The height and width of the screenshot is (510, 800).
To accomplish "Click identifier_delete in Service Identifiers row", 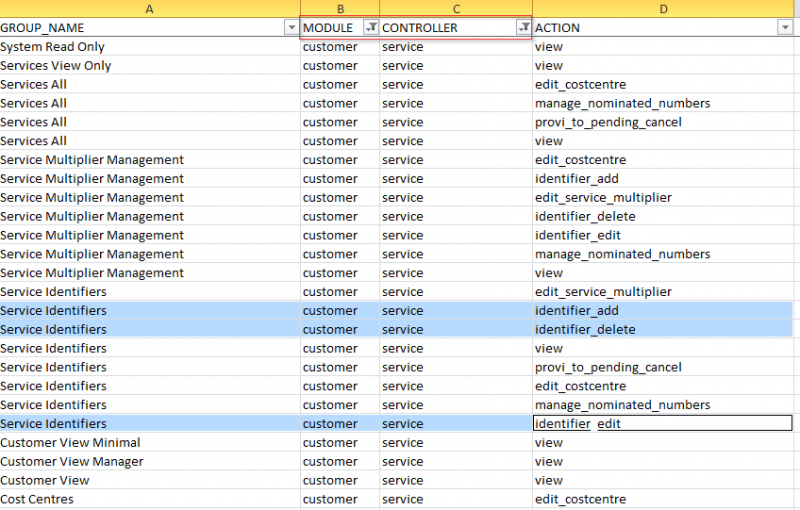I will click(663, 329).
